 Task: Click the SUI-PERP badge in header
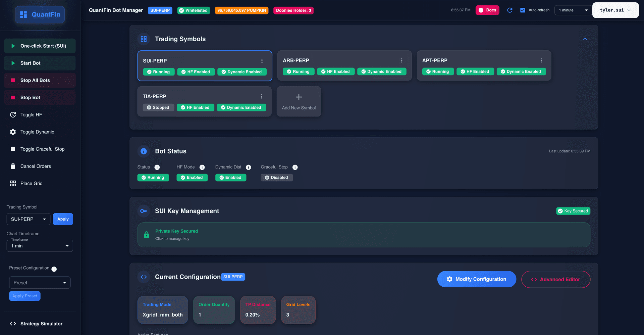[x=160, y=10]
